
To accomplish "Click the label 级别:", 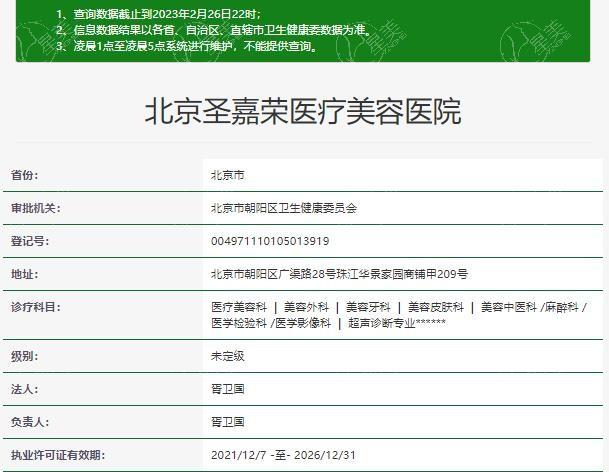I will coord(24,356).
